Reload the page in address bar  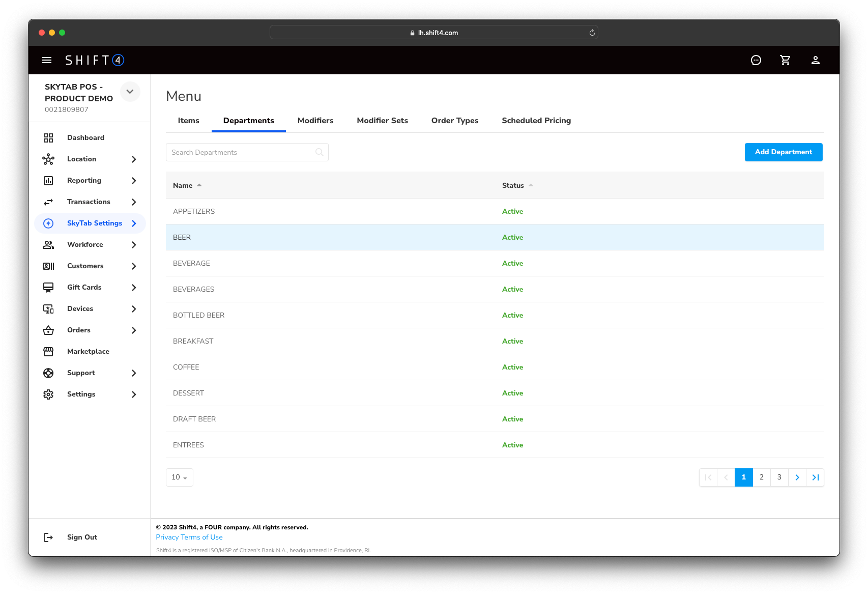[592, 33]
